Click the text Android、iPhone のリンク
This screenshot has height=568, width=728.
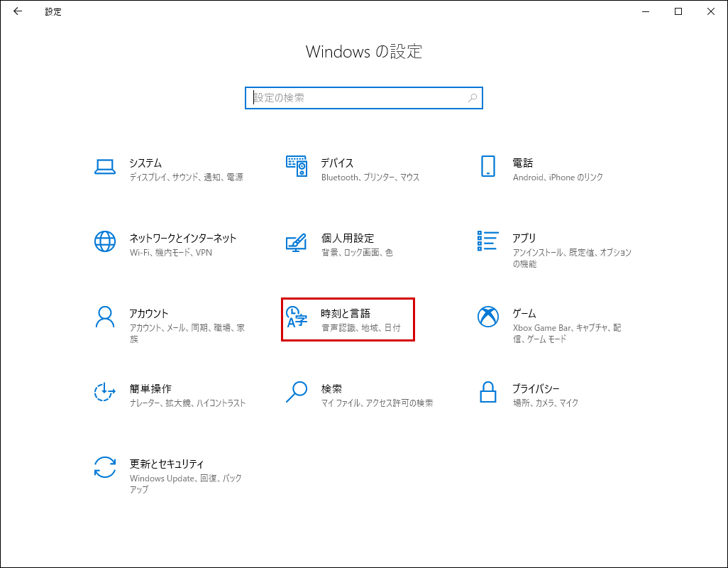click(558, 177)
